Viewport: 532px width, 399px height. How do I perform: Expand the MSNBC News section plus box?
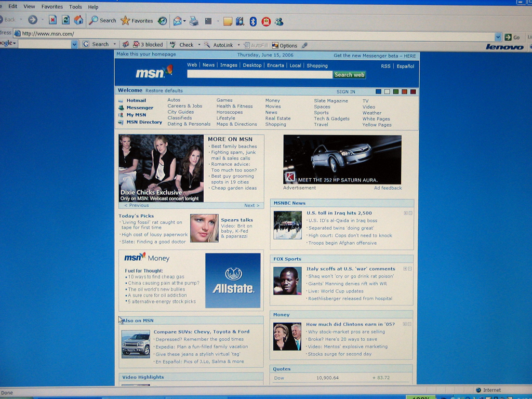point(405,213)
